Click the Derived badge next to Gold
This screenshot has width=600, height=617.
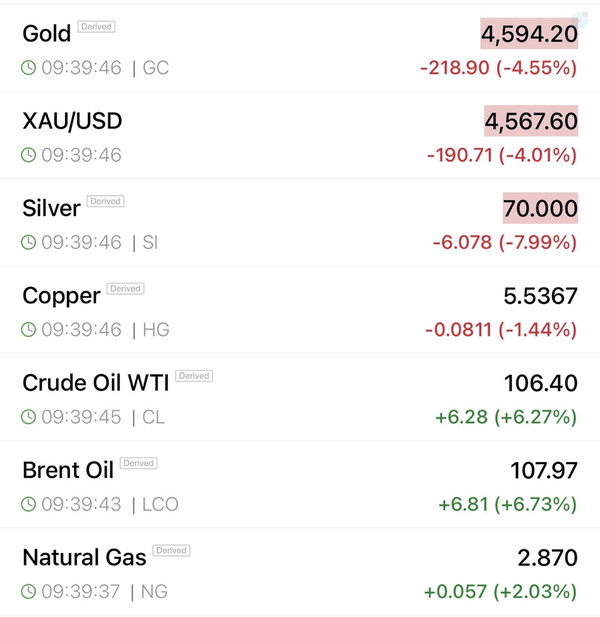(x=96, y=27)
